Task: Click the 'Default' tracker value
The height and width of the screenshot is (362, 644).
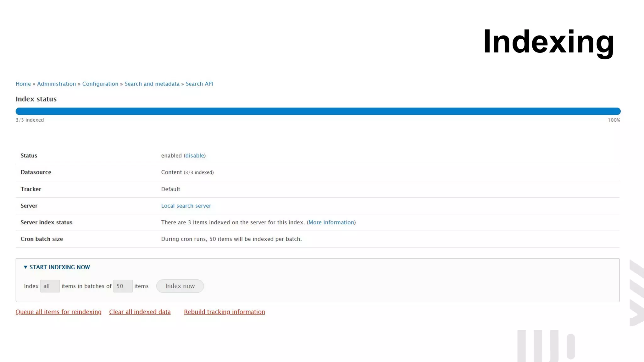Action: pyautogui.click(x=171, y=189)
